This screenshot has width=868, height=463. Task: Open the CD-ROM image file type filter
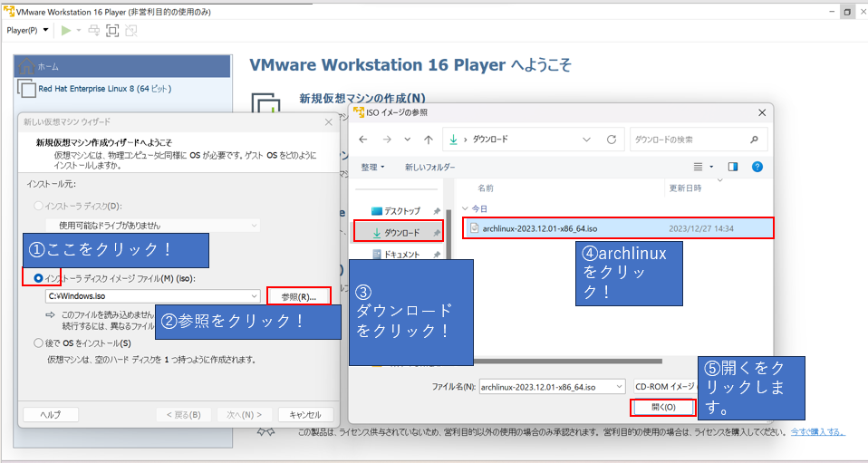(x=666, y=387)
